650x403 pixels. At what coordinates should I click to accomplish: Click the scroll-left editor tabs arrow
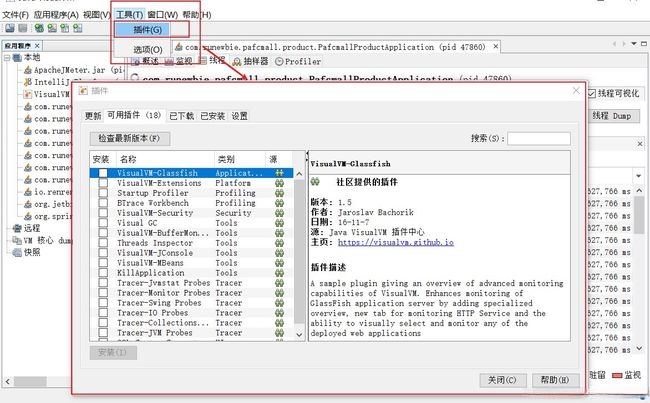tap(614, 44)
